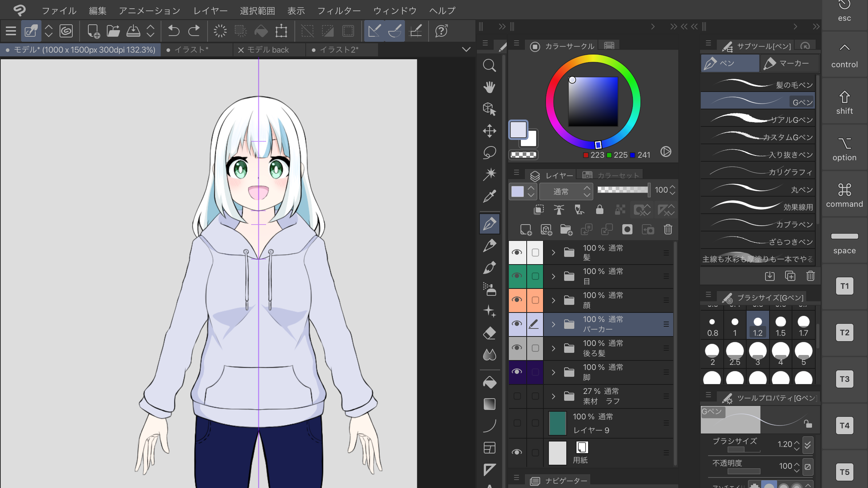Create new layer folder icon
The height and width of the screenshot is (488, 868).
pos(566,230)
